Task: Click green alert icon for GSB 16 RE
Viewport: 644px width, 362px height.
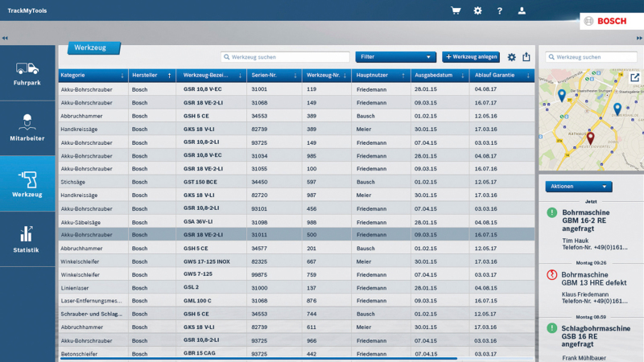Action: pos(552,328)
